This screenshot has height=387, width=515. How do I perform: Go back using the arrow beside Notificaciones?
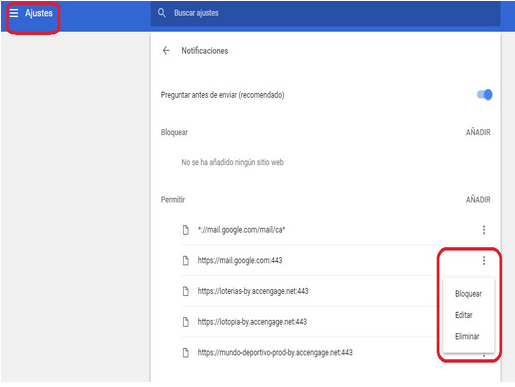click(x=166, y=51)
